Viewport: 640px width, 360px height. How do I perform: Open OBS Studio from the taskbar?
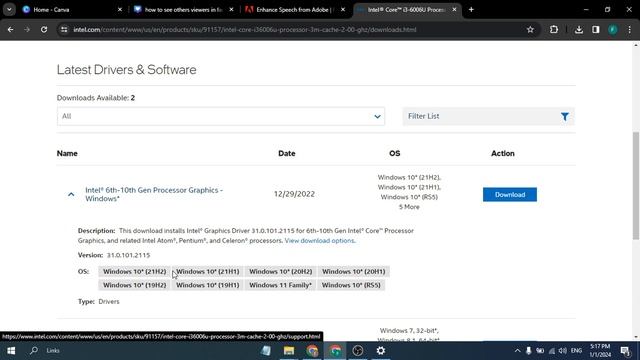click(x=358, y=351)
